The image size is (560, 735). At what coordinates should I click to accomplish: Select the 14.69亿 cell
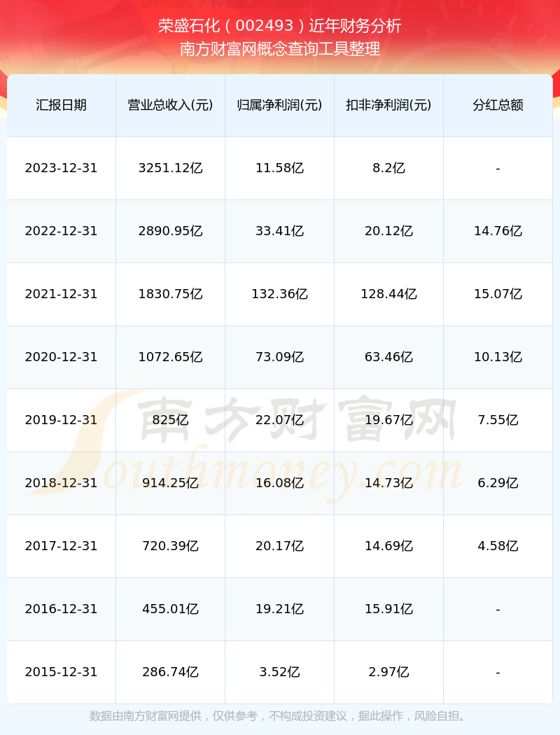pos(389,546)
